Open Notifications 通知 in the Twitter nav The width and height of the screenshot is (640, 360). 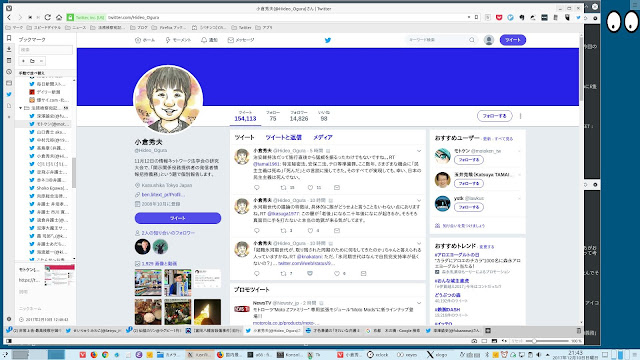(209, 40)
